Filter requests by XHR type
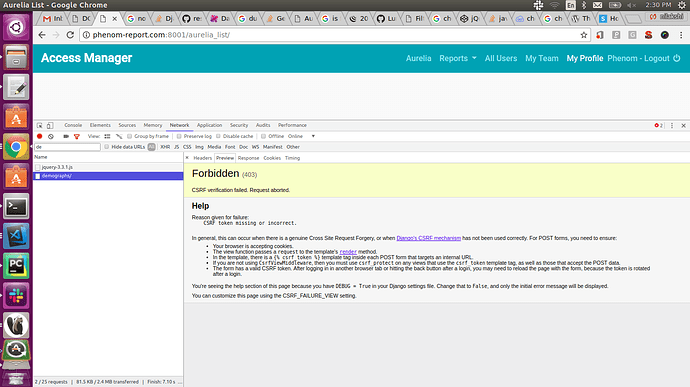Screen dimensions: 690x387 coord(165,147)
